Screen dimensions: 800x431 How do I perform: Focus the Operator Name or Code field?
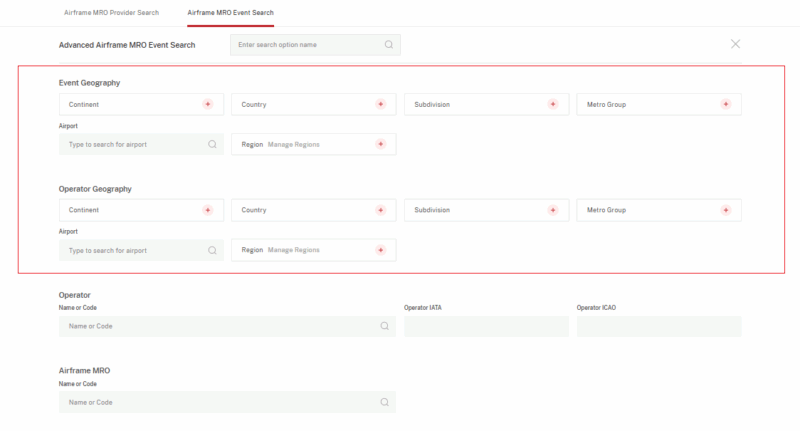click(x=220, y=327)
